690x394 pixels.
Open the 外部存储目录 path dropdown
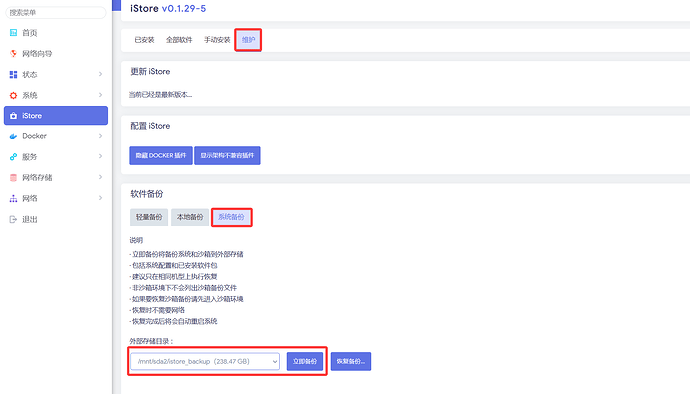pyautogui.click(x=205, y=361)
